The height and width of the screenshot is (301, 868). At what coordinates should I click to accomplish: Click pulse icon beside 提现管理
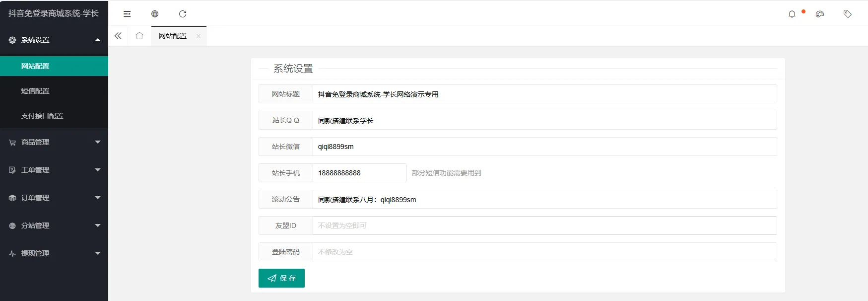tap(12, 253)
